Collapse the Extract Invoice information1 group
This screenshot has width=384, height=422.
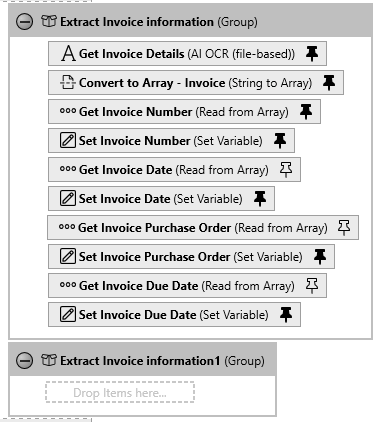25,361
